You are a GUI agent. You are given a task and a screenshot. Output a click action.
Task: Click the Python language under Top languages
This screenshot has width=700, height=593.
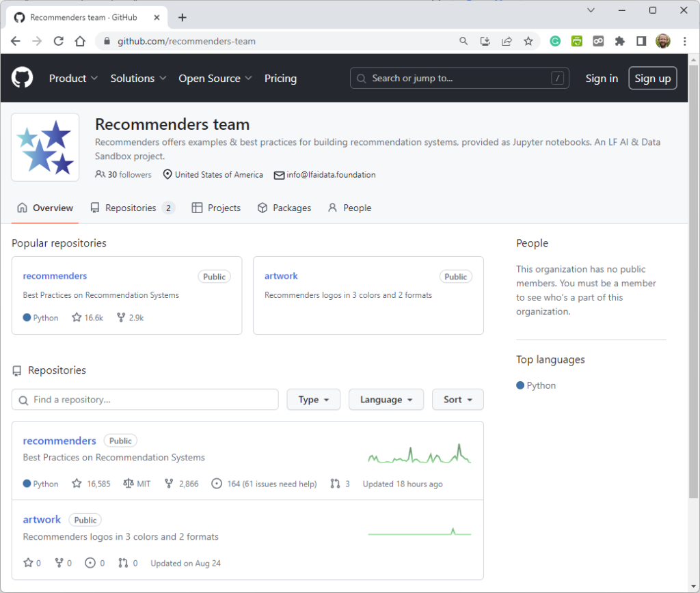[536, 385]
